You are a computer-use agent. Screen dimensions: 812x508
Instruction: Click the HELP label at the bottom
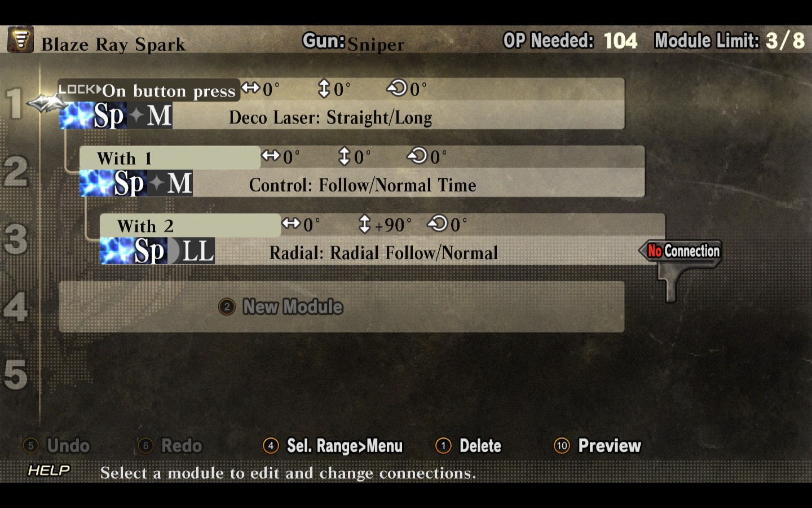point(49,470)
